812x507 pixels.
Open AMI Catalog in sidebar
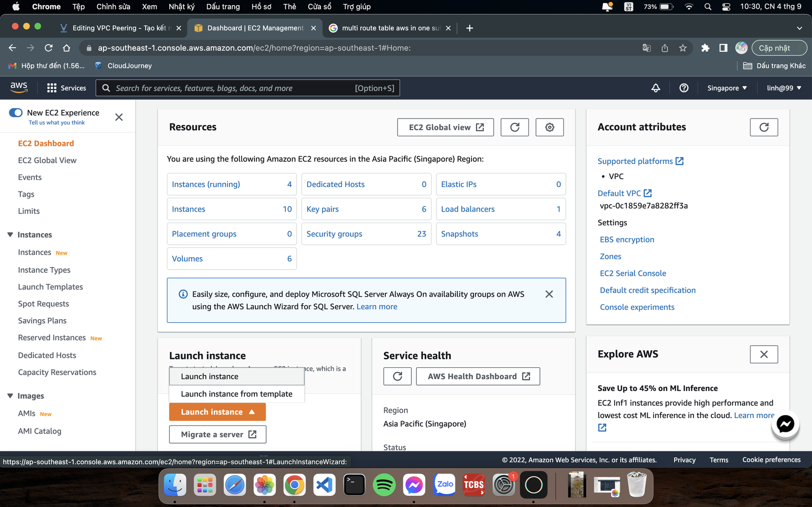point(39,431)
